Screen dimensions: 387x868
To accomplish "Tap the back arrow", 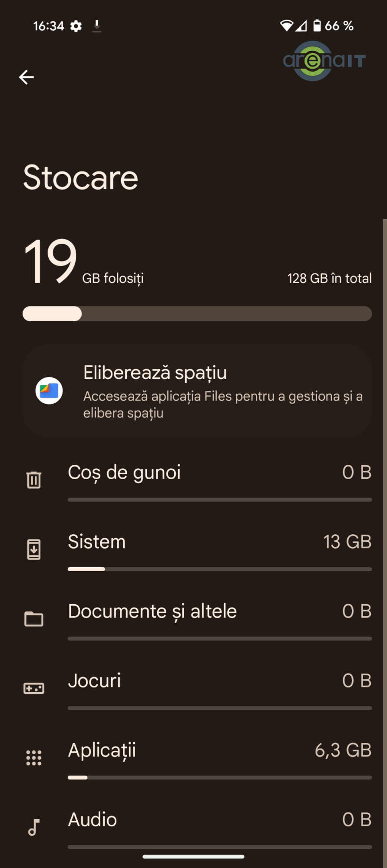I will [26, 77].
